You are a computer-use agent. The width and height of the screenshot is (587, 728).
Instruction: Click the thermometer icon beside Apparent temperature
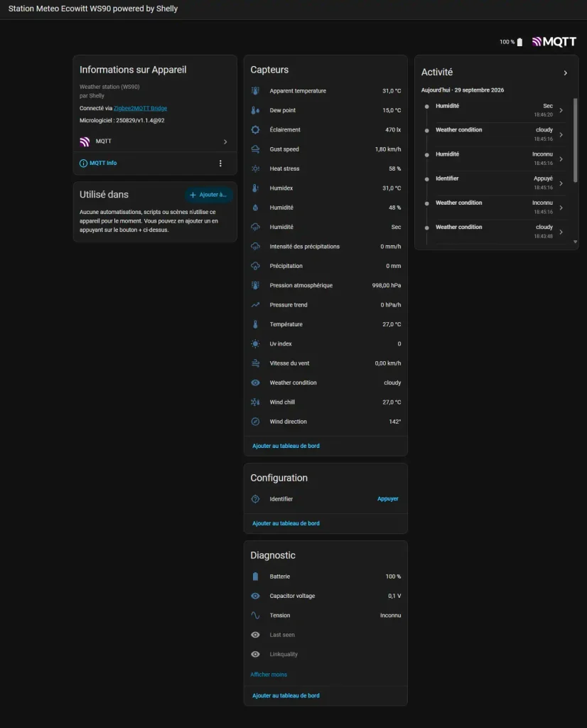[255, 91]
